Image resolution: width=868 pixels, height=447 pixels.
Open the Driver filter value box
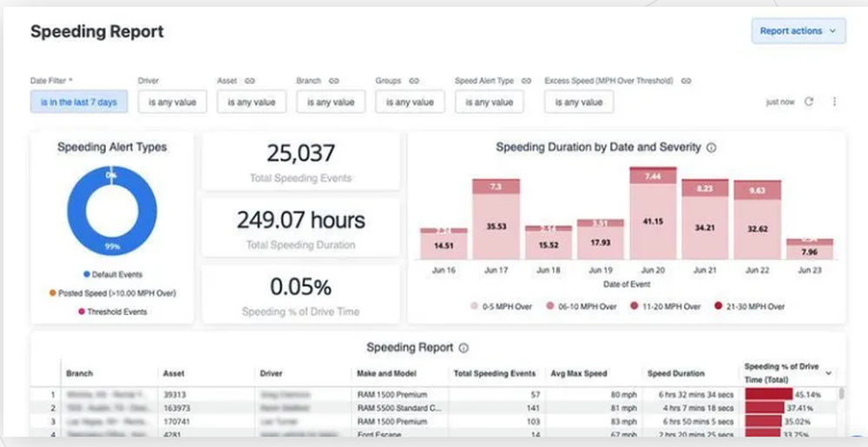tap(172, 102)
